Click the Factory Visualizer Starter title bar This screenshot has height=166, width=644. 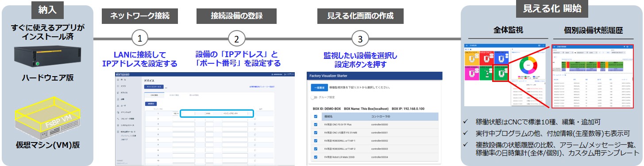375,76
